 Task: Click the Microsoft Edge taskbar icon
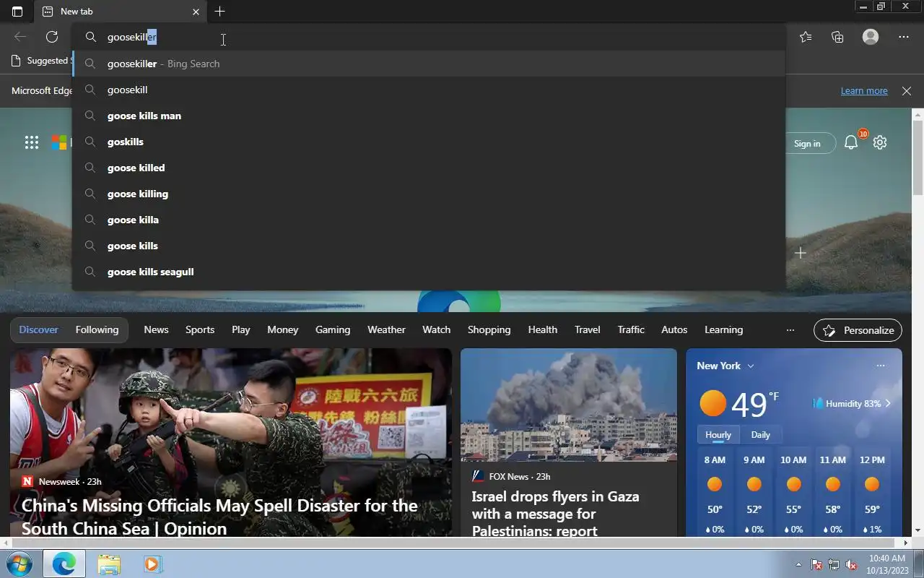coord(64,564)
